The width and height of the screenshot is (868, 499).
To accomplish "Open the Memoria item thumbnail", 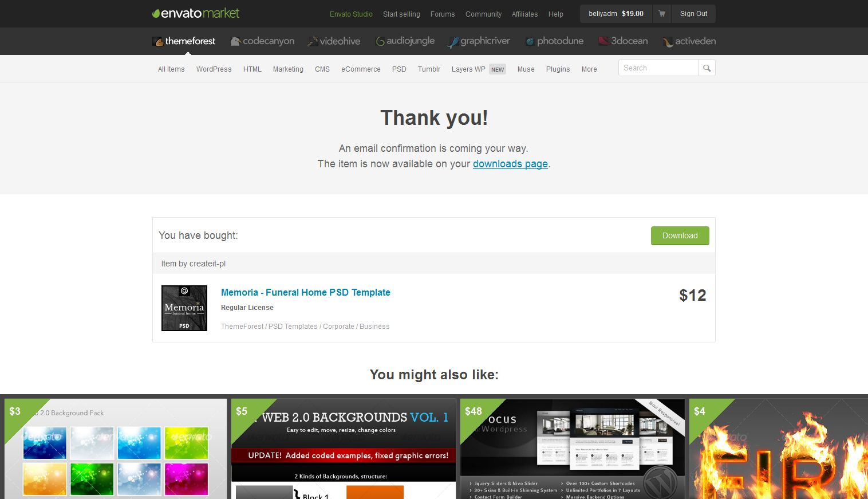I will 184,308.
